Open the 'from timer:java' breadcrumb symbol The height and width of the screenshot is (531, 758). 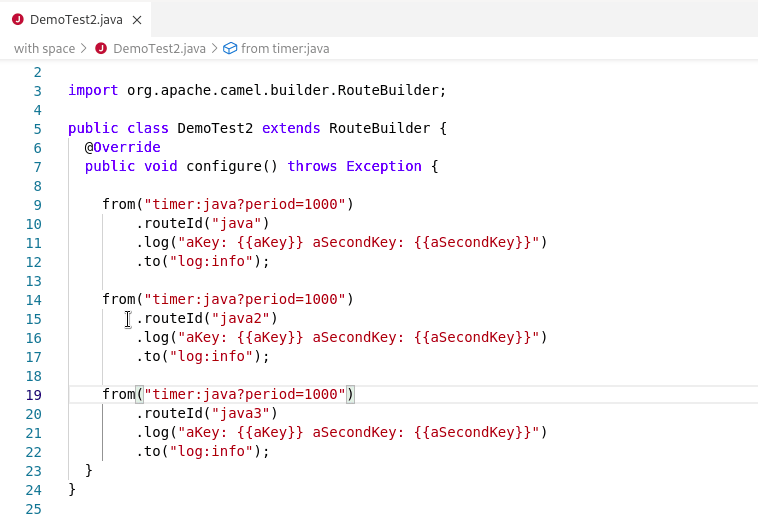[285, 48]
